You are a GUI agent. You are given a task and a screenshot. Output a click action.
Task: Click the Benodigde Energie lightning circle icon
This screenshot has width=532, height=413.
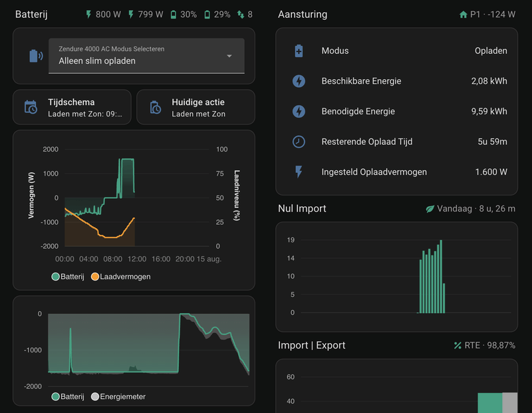299,111
